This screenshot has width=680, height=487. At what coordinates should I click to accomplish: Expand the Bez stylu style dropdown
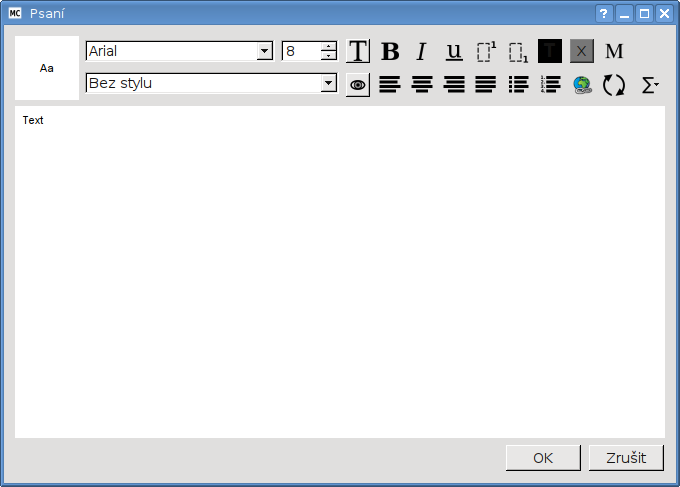[x=328, y=83]
